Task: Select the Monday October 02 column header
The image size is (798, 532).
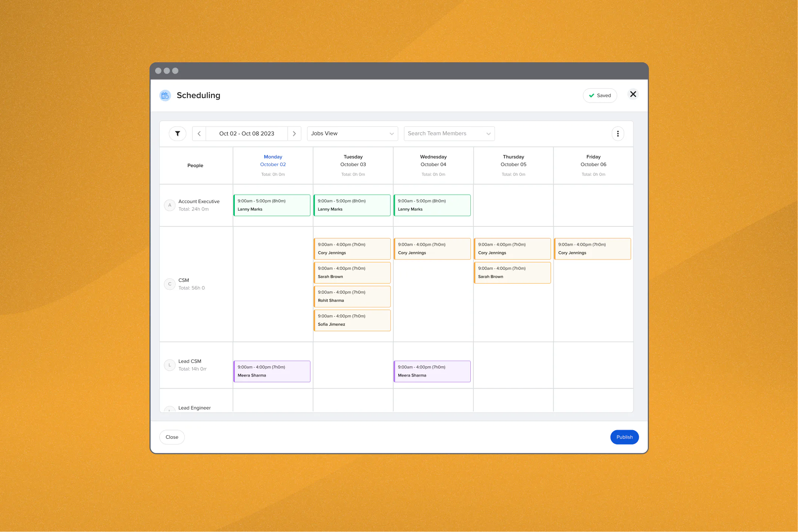Action: (x=273, y=165)
